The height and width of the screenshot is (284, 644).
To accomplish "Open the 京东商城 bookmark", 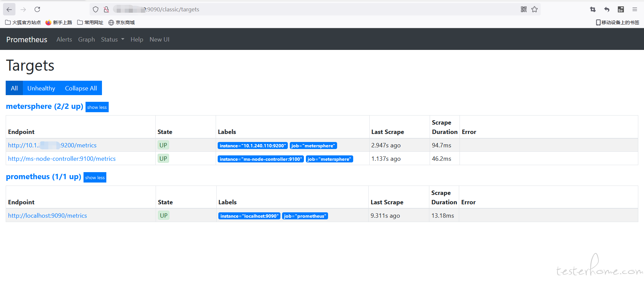I will [121, 22].
